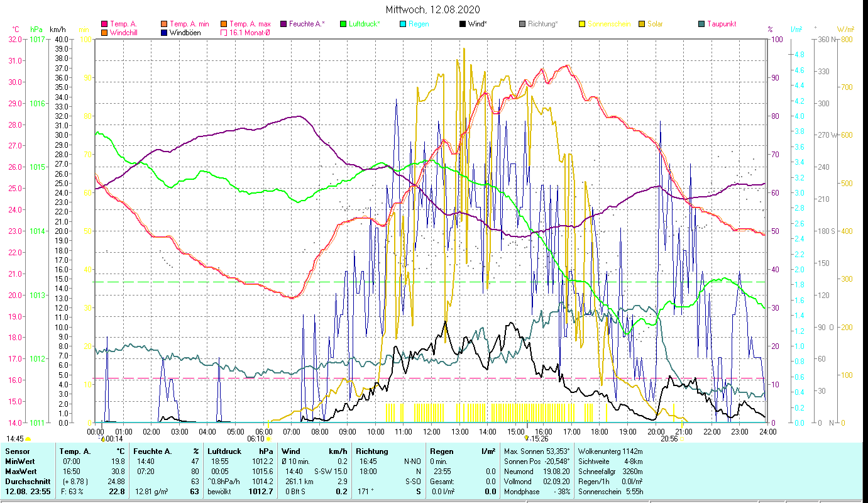This screenshot has height=503, width=868.
Task: Click the purple Feuchte A.* legend square
Action: [x=283, y=24]
